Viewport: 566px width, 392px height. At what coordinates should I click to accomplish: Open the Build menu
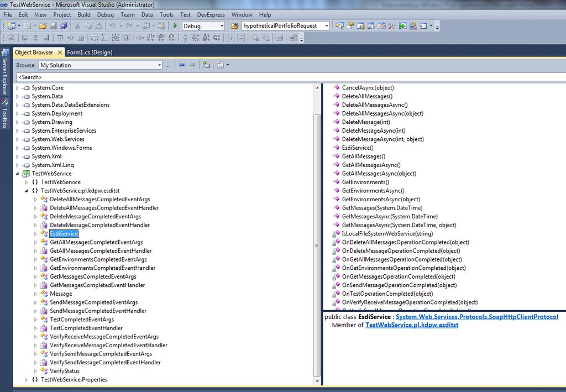point(84,15)
